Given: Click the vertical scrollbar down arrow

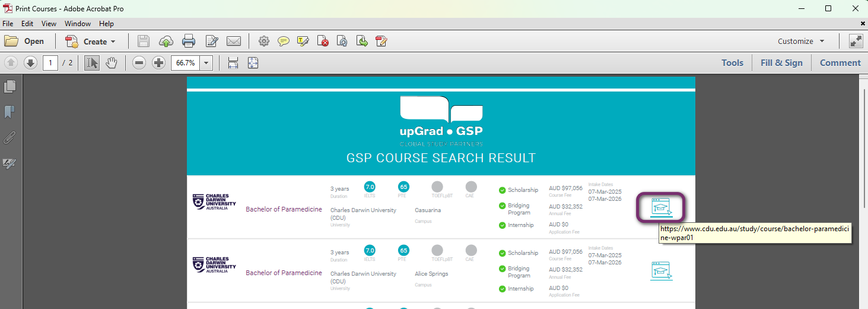Looking at the screenshot, I should [x=863, y=304].
